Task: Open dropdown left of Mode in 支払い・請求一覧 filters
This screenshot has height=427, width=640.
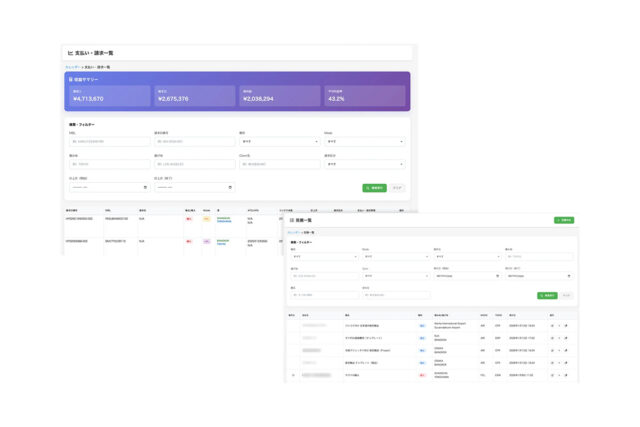Action: (280, 142)
